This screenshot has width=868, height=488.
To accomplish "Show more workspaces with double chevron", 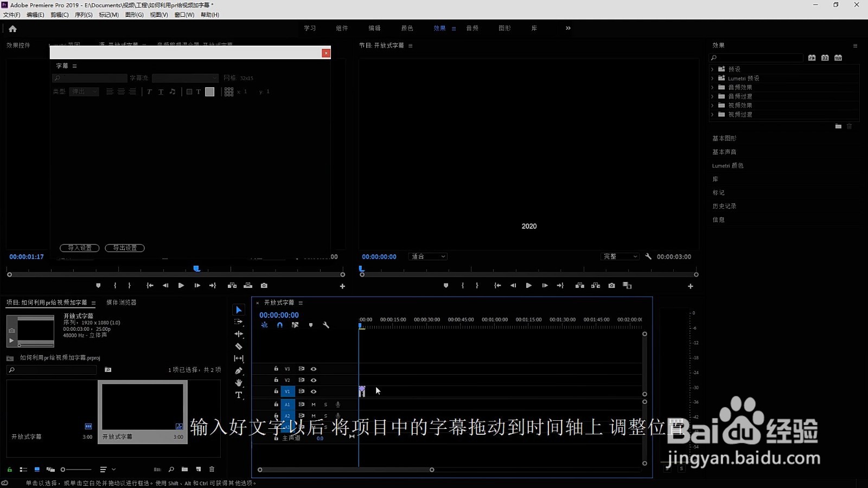I will 568,28.
